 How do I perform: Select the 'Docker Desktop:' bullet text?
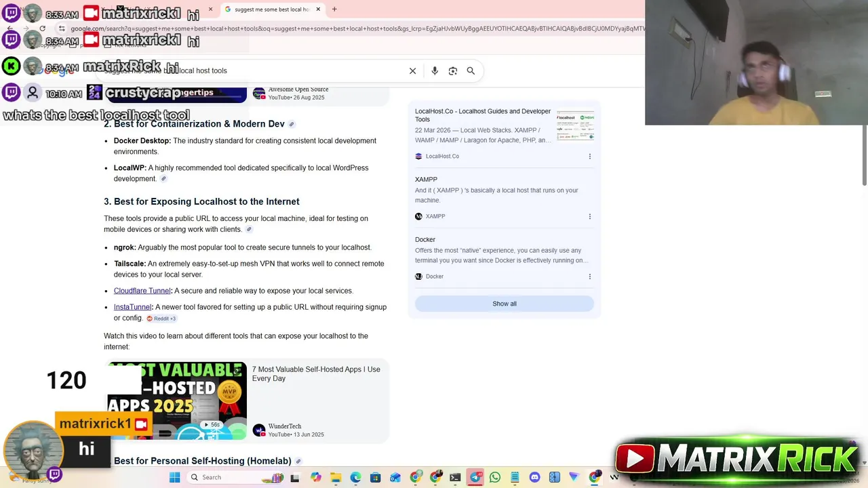pos(142,141)
